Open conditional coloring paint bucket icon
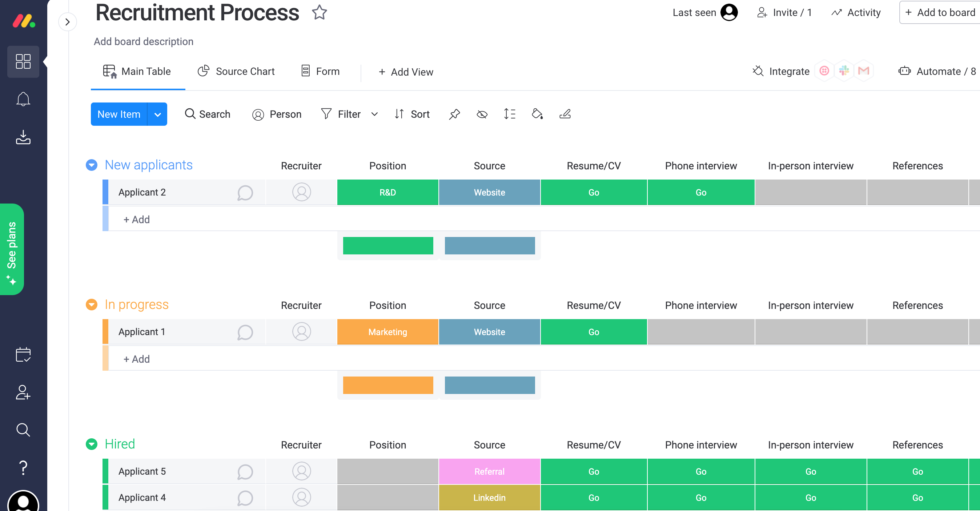 point(537,114)
